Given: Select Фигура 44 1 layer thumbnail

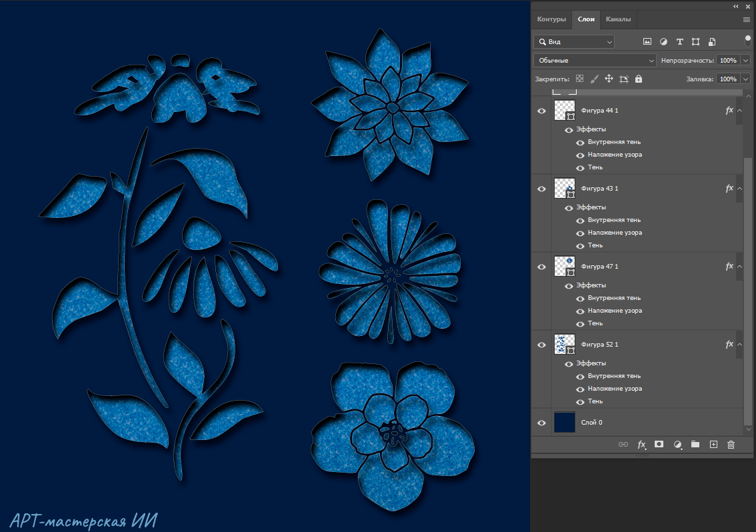Looking at the screenshot, I should pyautogui.click(x=565, y=111).
